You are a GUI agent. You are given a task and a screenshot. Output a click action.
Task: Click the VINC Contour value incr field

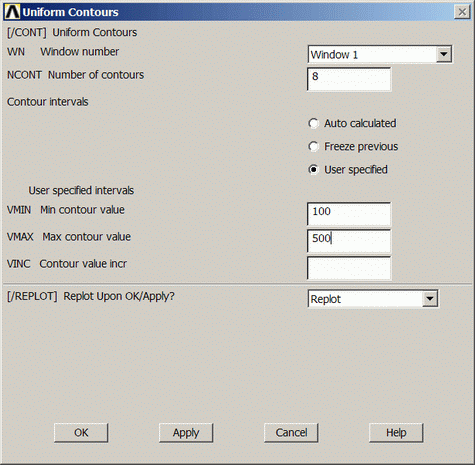(349, 268)
